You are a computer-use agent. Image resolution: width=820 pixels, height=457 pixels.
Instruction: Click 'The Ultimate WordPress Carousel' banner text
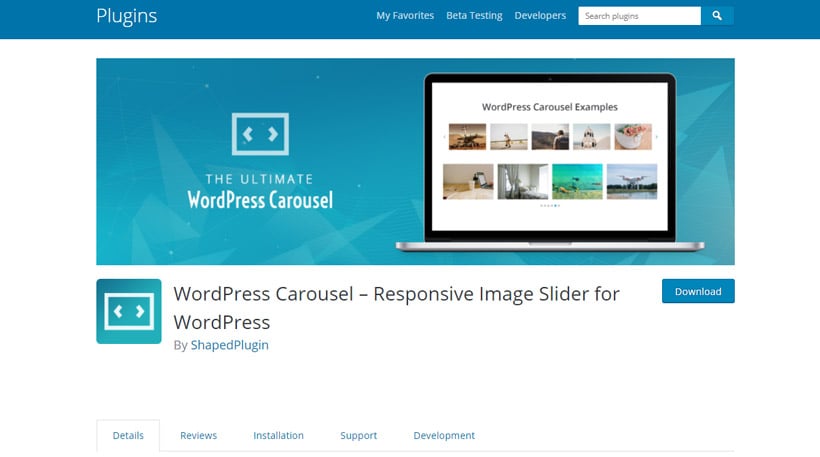coord(260,192)
